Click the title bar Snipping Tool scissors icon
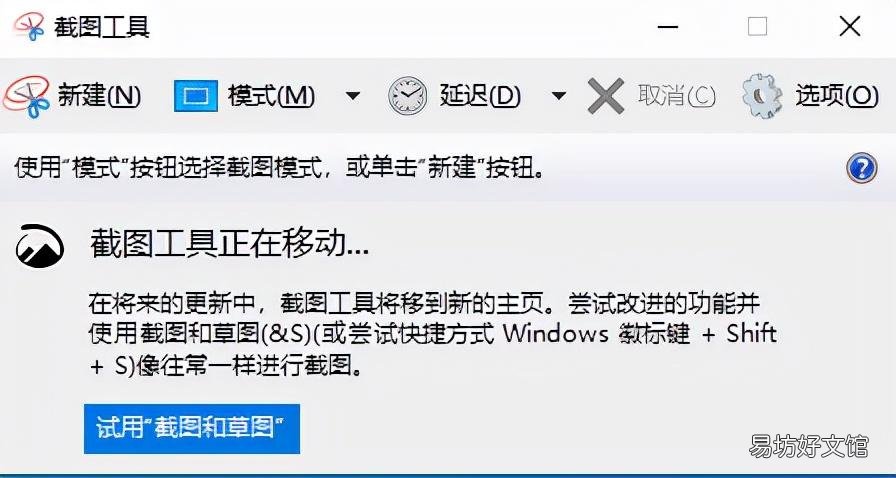Screen dimensions: 896x478 (29, 26)
